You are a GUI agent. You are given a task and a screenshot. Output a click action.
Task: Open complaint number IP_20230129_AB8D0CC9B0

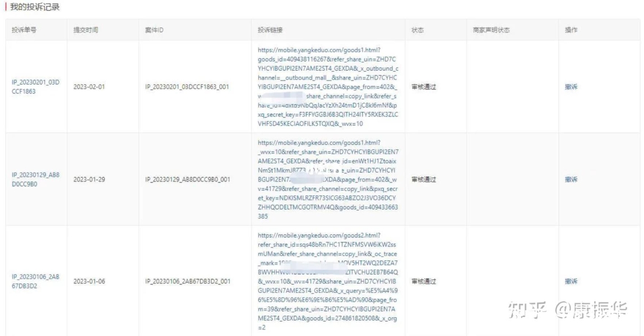pyautogui.click(x=35, y=179)
